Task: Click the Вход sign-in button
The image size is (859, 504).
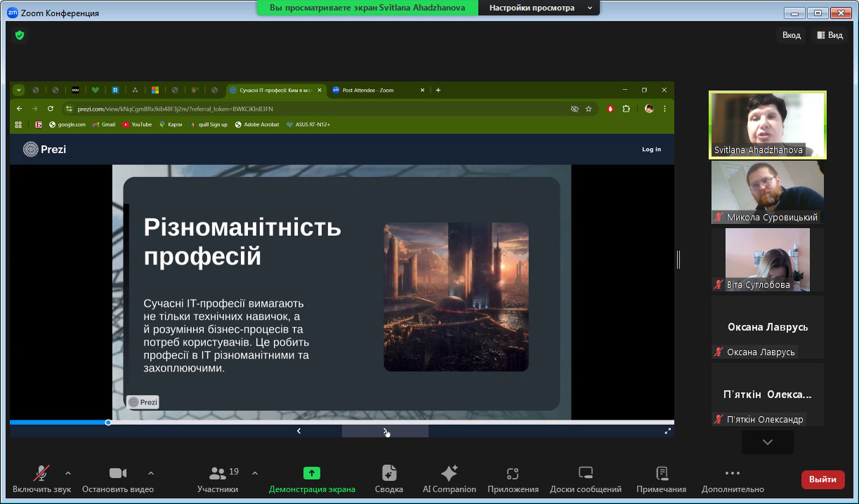Action: tap(791, 35)
